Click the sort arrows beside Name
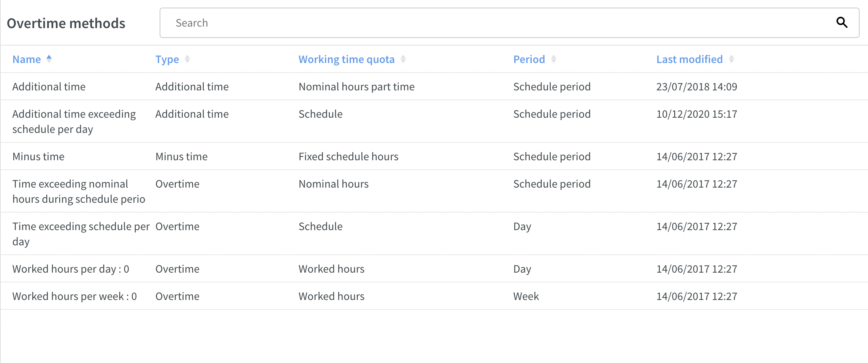Image resolution: width=868 pixels, height=363 pixels. coord(49,59)
